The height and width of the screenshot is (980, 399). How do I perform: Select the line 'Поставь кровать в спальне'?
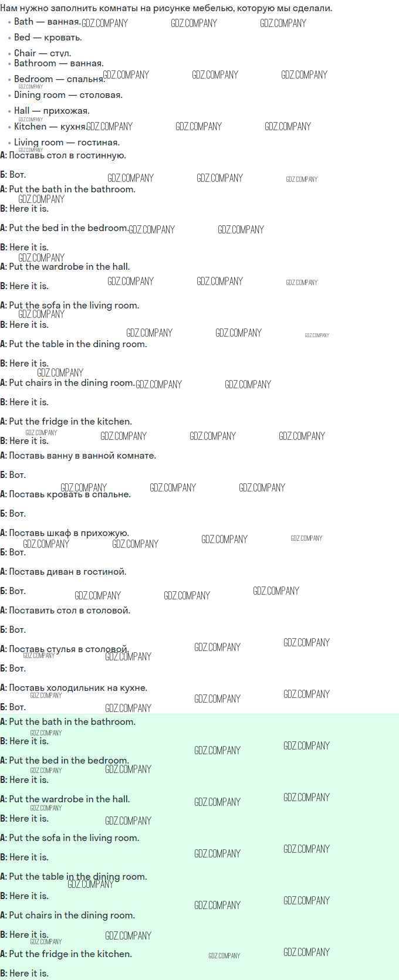pyautogui.click(x=66, y=494)
